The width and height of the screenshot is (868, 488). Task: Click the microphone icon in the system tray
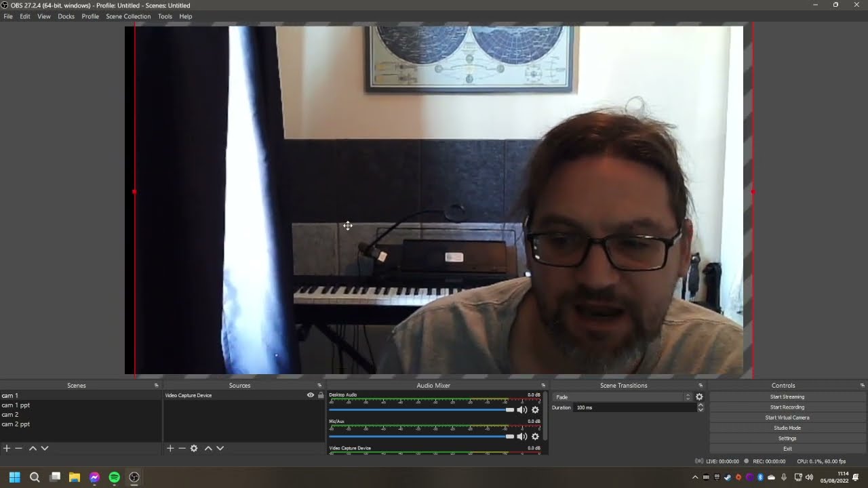(784, 477)
